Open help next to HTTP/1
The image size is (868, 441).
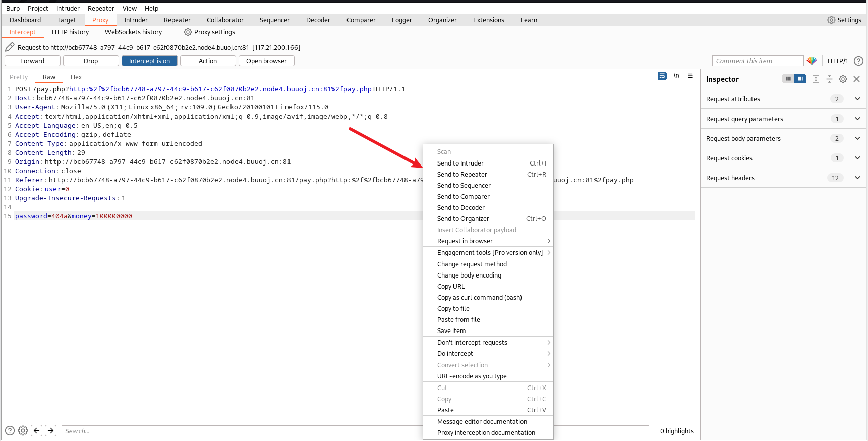click(858, 61)
